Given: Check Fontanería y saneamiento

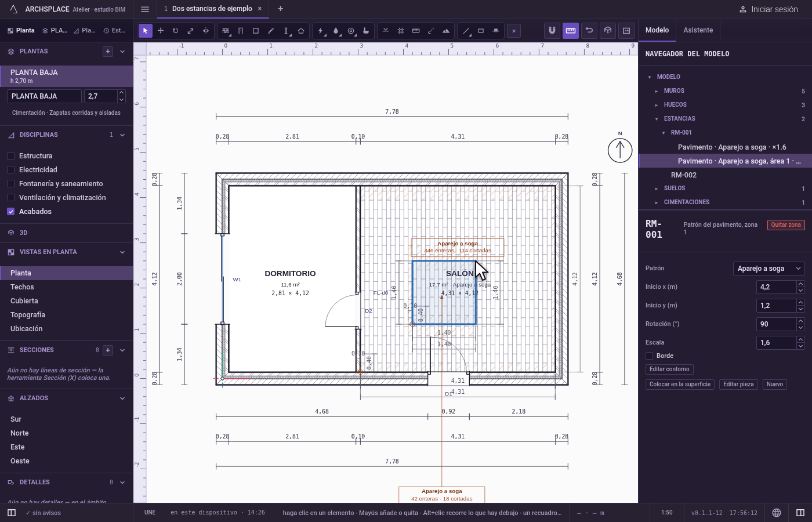Looking at the screenshot, I should coord(10,184).
